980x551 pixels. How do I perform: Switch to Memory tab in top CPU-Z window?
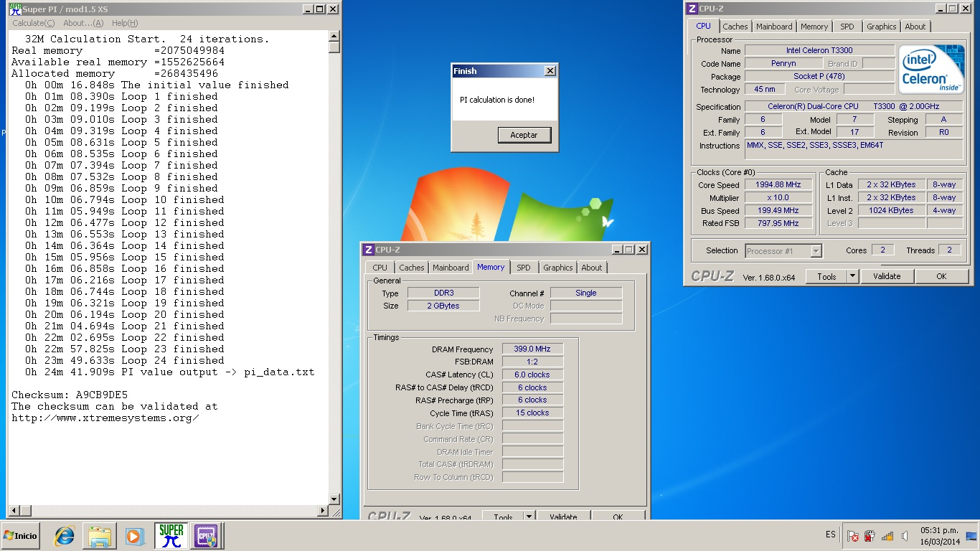pos(814,27)
